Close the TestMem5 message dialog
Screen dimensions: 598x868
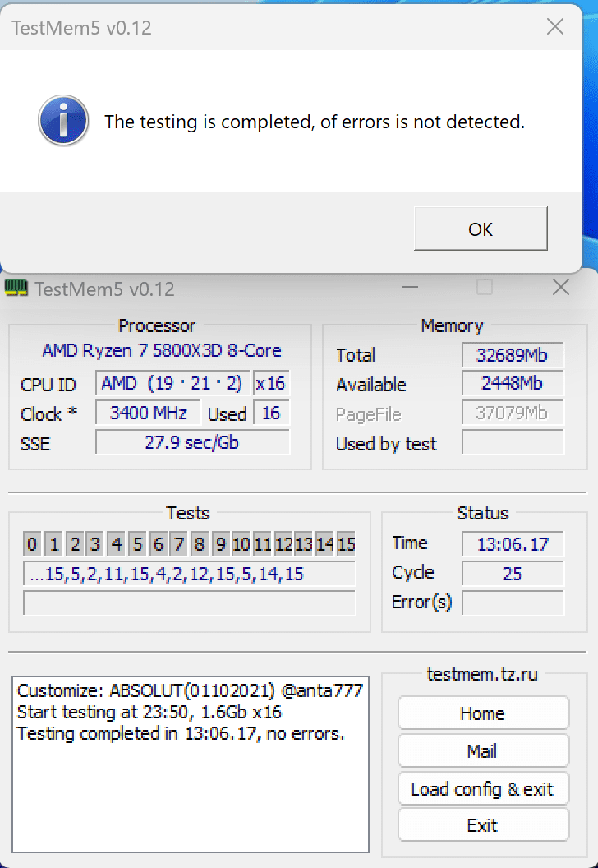[554, 26]
